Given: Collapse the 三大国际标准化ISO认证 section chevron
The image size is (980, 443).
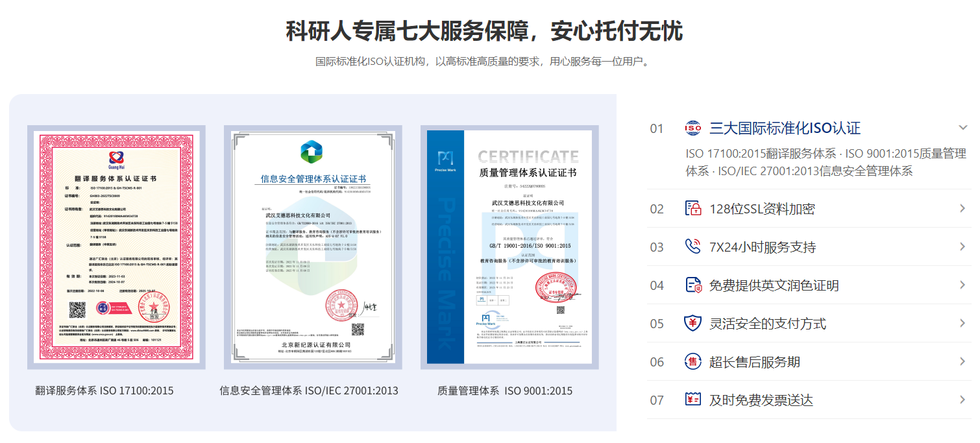Looking at the screenshot, I should pos(963,128).
